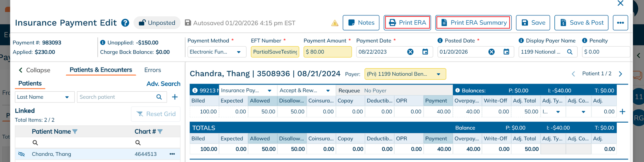Image resolution: width=644 pixels, height=162 pixels.
Task: Open the Posted Date calendar picker
Action: point(506,52)
